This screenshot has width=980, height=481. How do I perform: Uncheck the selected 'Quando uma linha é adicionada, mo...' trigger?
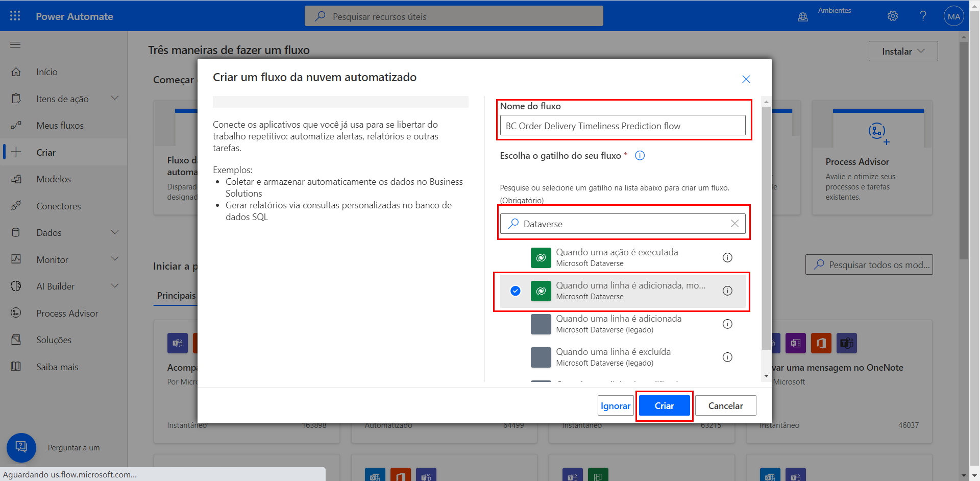pyautogui.click(x=516, y=291)
